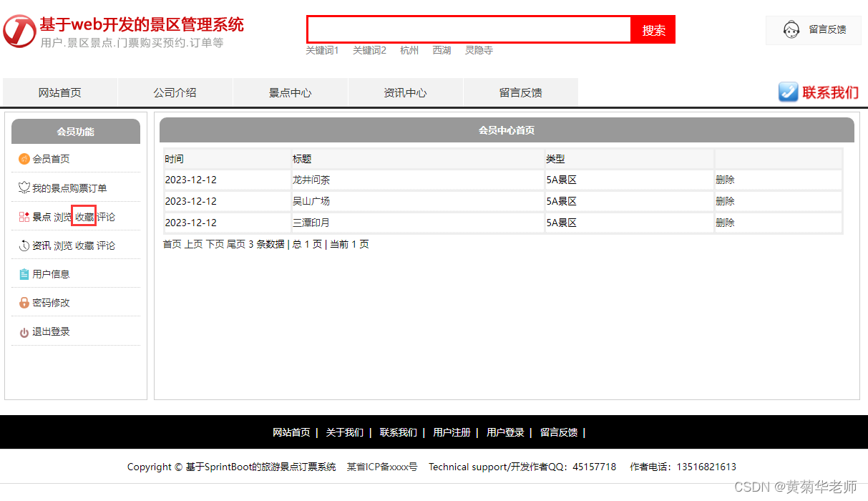Delete the 三潭印月 row

pos(725,223)
